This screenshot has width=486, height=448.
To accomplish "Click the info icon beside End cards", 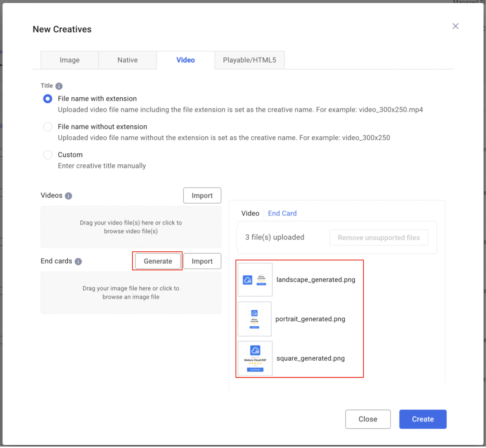I will (x=78, y=262).
